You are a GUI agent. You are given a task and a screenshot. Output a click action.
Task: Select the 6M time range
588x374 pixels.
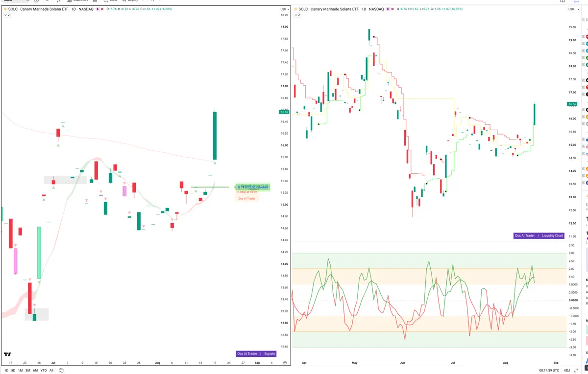tap(35, 371)
